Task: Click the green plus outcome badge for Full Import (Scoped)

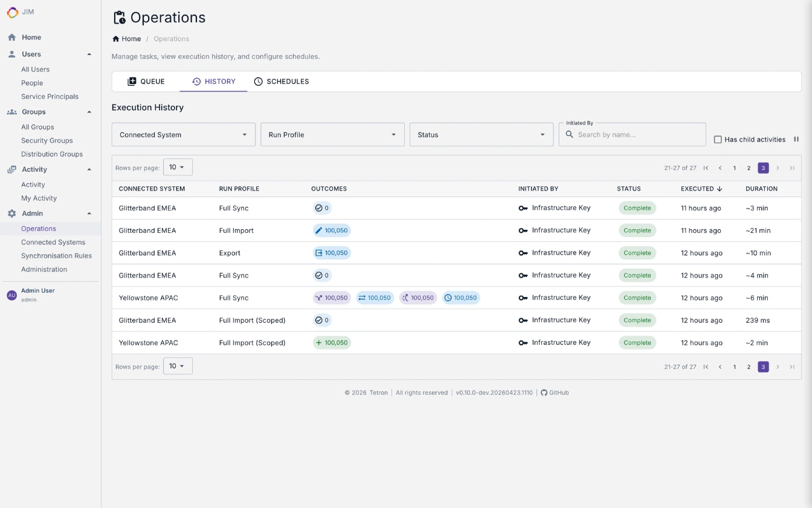Action: tap(332, 342)
